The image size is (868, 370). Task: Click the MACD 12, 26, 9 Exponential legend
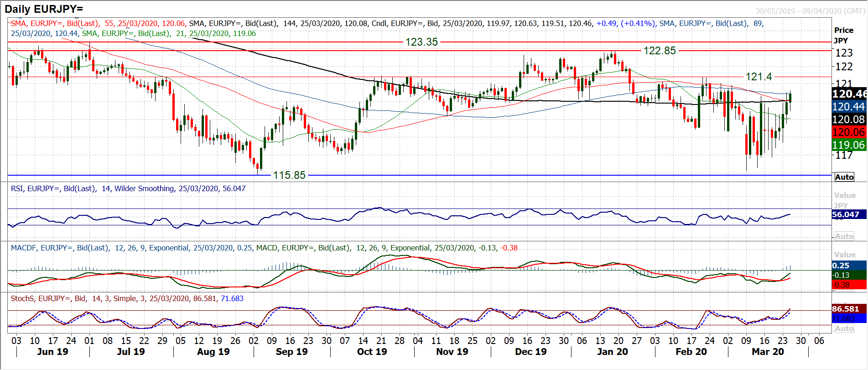click(387, 248)
